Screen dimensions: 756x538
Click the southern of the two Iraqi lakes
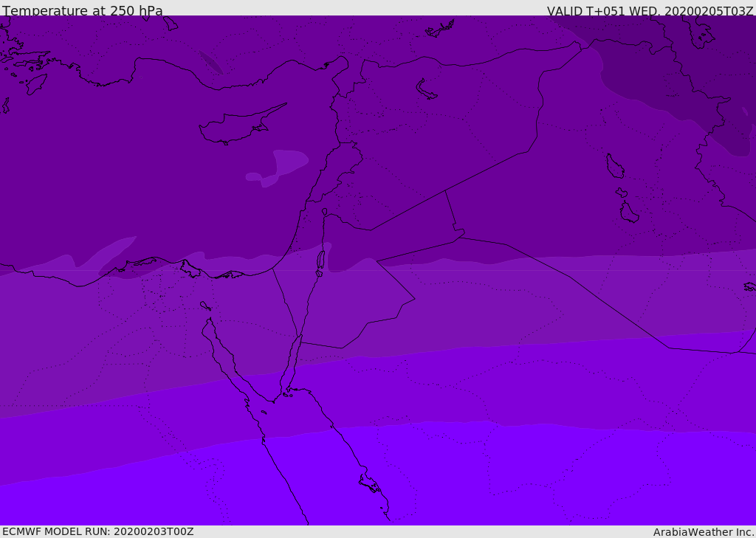click(x=628, y=213)
